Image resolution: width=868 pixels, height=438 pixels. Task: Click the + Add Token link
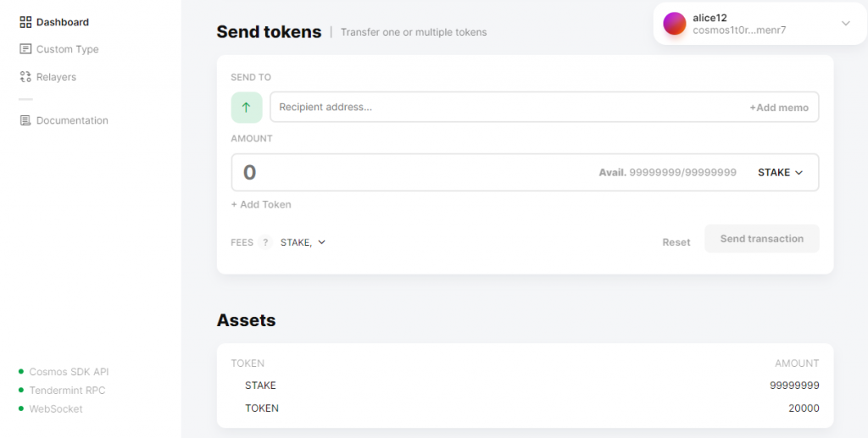pos(261,204)
